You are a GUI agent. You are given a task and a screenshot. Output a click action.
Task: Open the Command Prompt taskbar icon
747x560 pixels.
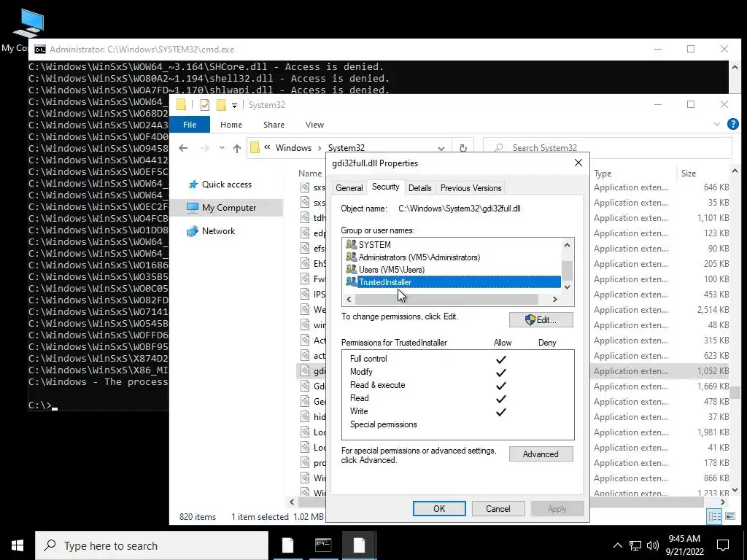[323, 545]
